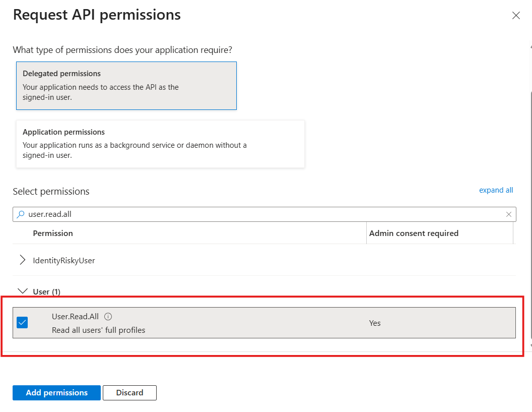Click the vertical scrollbar track
Viewport: 532px width, 412px height.
(530, 202)
